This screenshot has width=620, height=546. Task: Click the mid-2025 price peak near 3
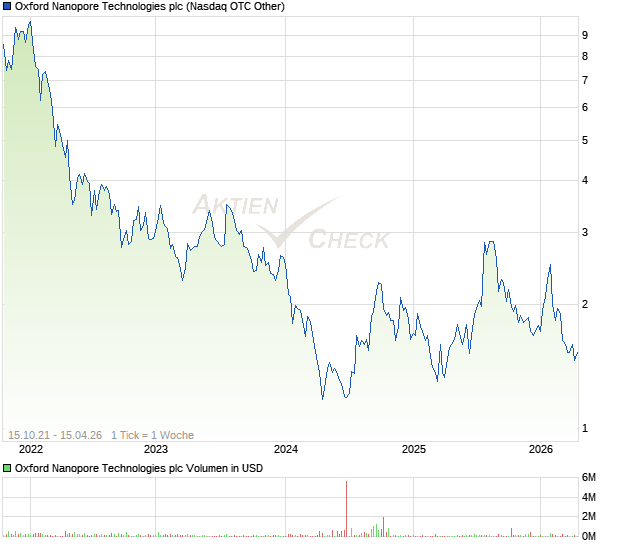[491, 242]
